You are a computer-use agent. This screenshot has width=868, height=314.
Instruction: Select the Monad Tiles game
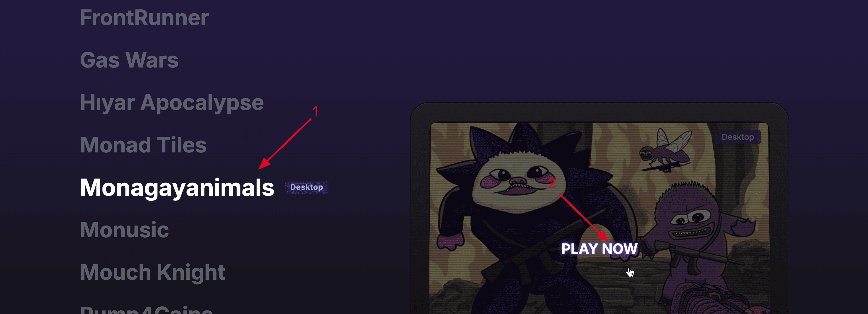click(143, 145)
